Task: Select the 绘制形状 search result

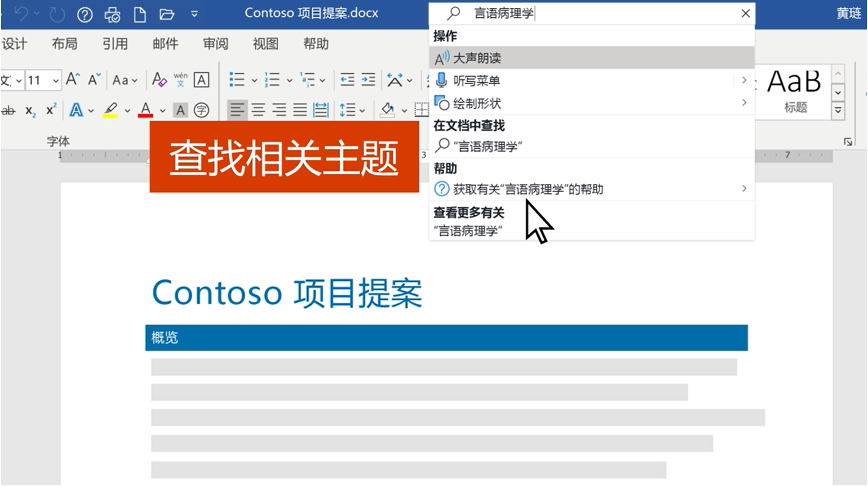Action: pos(592,103)
